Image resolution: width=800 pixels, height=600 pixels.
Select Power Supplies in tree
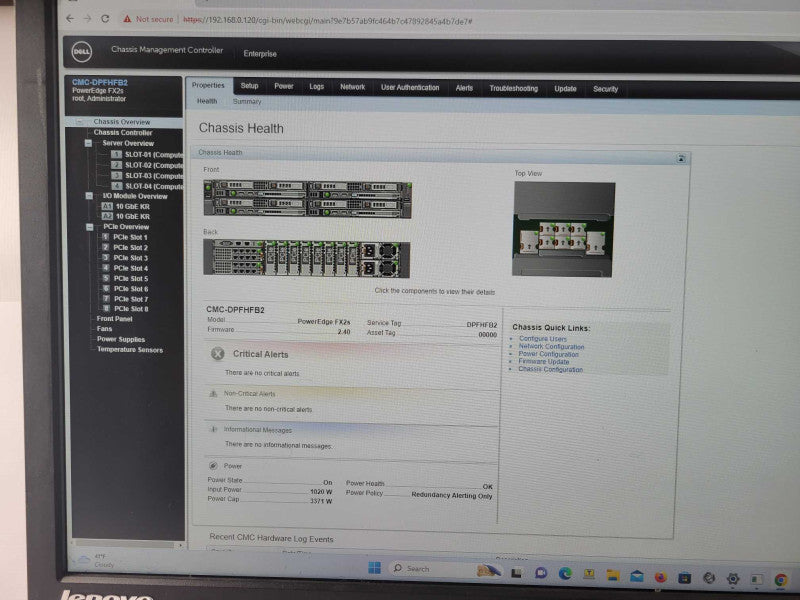coord(121,339)
